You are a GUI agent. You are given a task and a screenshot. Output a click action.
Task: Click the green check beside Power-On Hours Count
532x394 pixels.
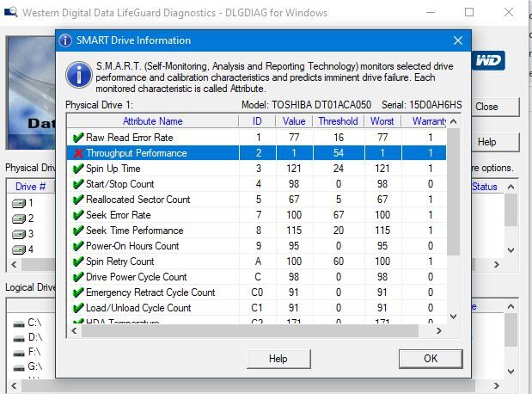point(78,246)
